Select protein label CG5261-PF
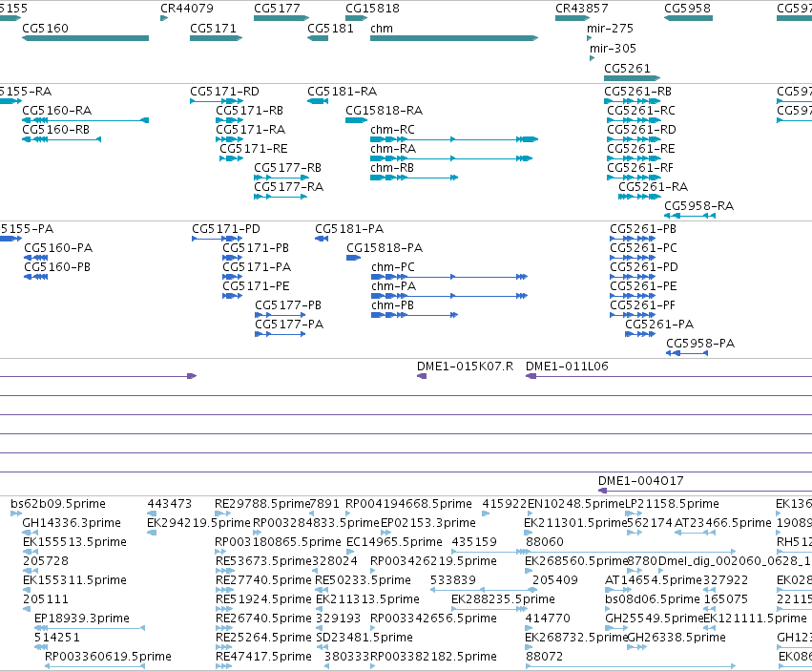812x671 pixels. pos(642,305)
